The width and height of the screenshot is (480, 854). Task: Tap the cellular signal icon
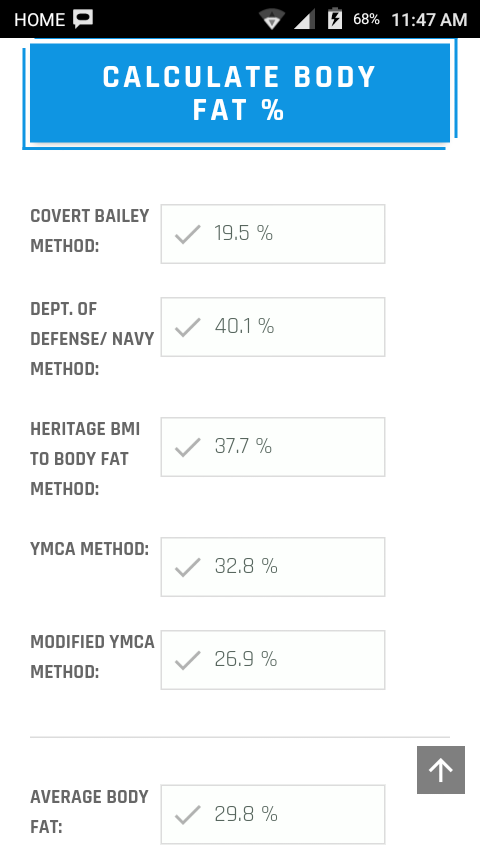[304, 20]
